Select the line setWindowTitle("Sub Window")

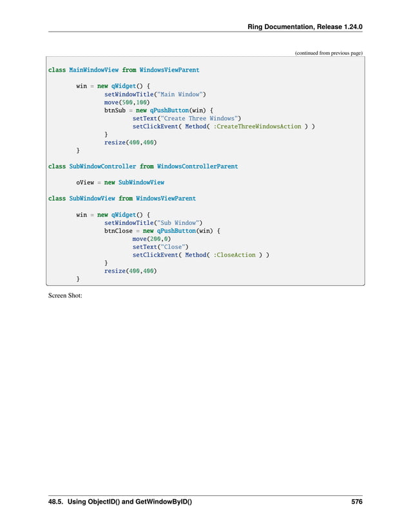(153, 222)
